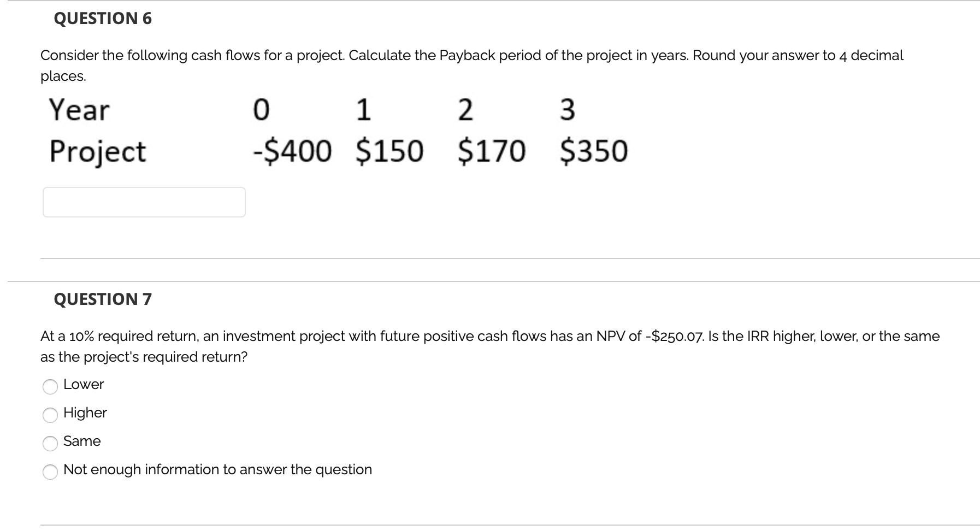The width and height of the screenshot is (980, 530).
Task: Click the "Higher" option label text
Action: click(85, 413)
